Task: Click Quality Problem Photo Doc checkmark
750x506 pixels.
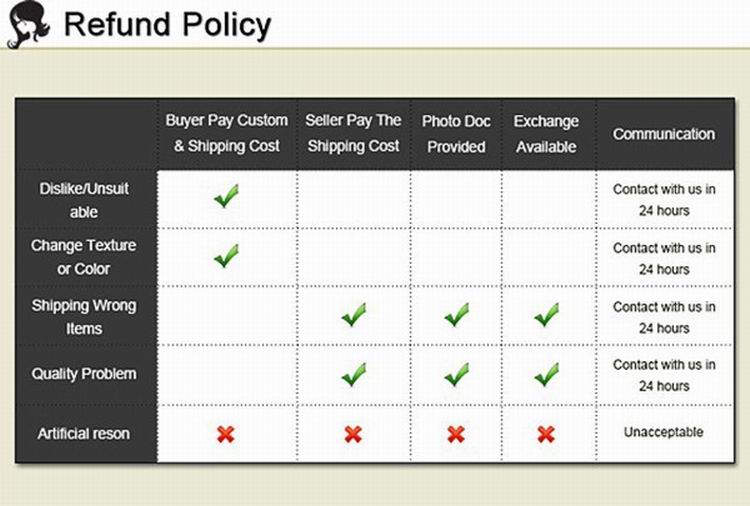Action: tap(456, 375)
